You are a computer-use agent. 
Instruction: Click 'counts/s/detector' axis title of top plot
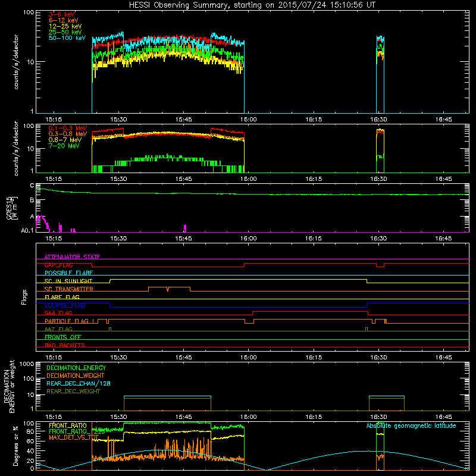tap(16, 62)
